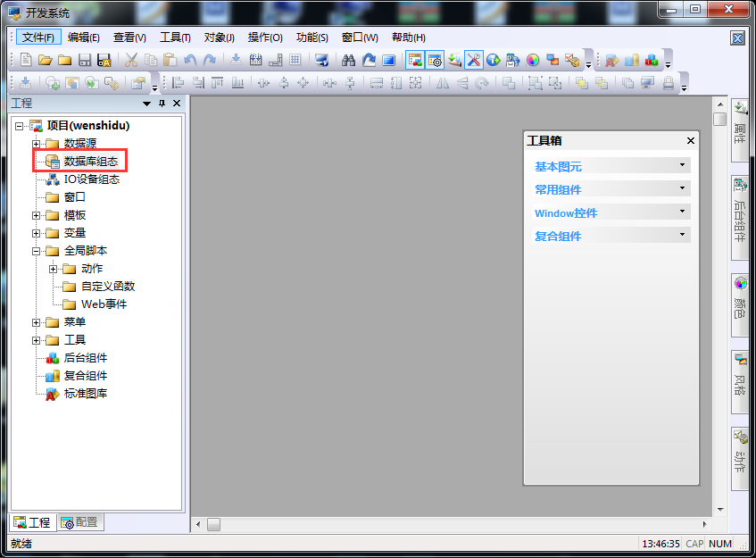Click the New file icon in toolbar
The height and width of the screenshot is (558, 756).
[26, 60]
